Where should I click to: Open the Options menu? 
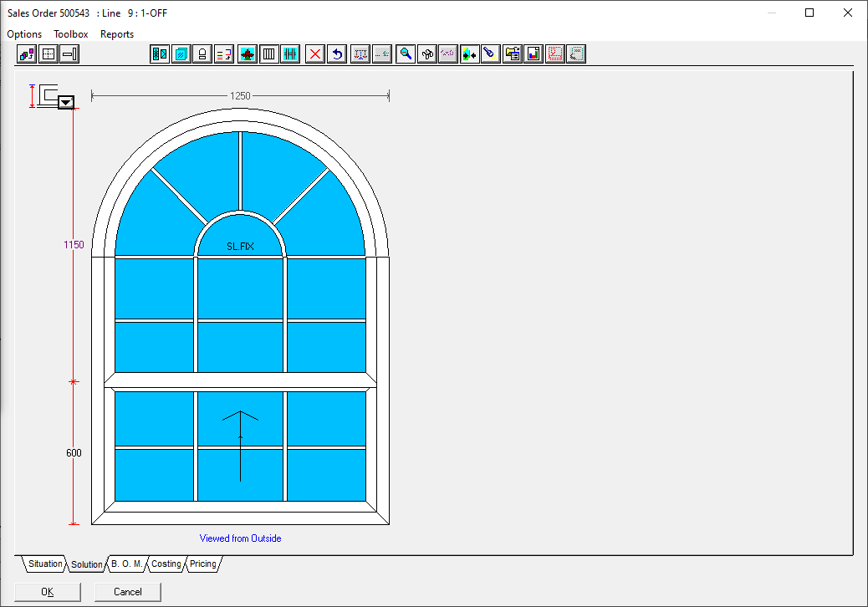tap(24, 34)
